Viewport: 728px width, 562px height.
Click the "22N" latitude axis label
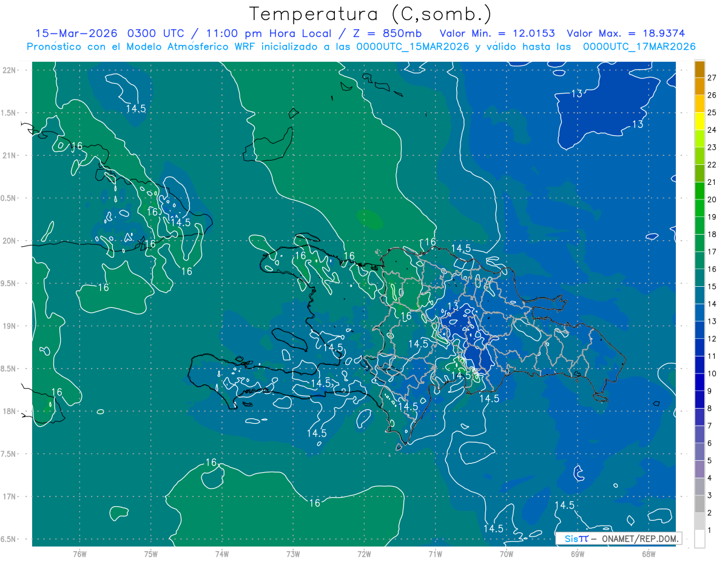(x=8, y=70)
